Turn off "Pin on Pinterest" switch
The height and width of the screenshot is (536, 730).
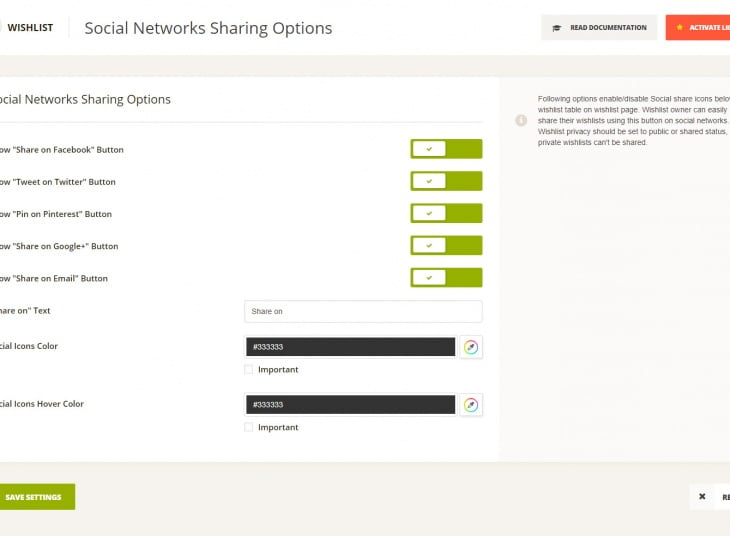pos(446,213)
